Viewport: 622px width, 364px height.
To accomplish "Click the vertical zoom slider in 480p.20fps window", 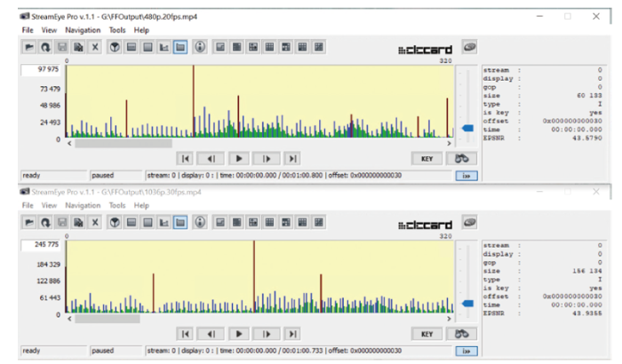I will point(467,130).
